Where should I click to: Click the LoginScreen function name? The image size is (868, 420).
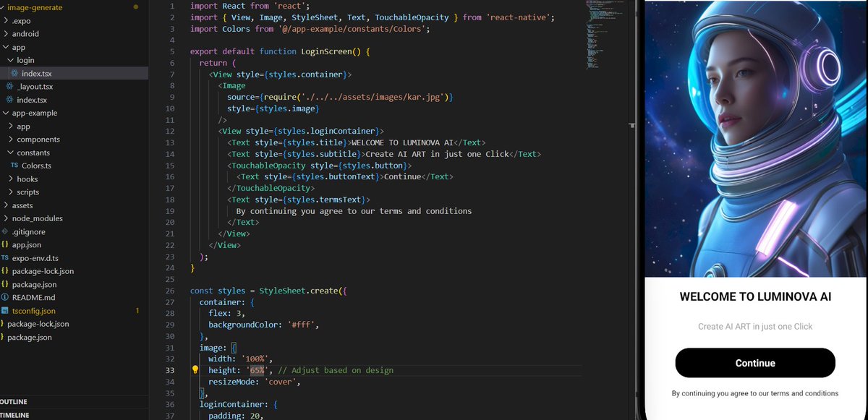click(x=326, y=51)
